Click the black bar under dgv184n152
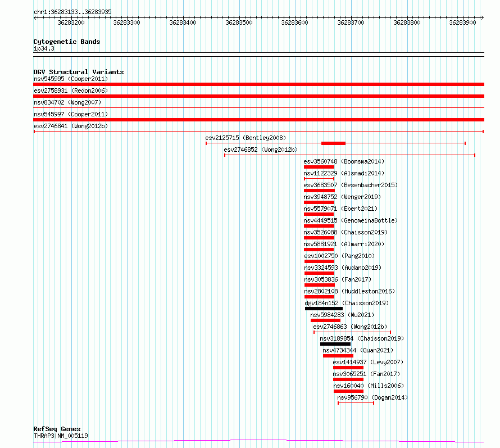The image size is (500, 448). [324, 309]
